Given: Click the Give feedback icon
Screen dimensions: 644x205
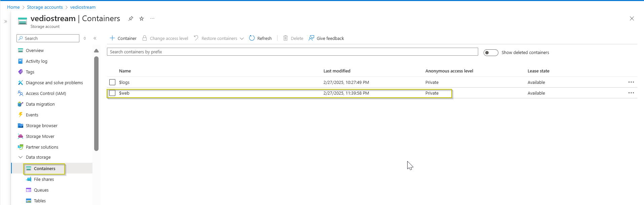Looking at the screenshot, I should click(x=311, y=38).
